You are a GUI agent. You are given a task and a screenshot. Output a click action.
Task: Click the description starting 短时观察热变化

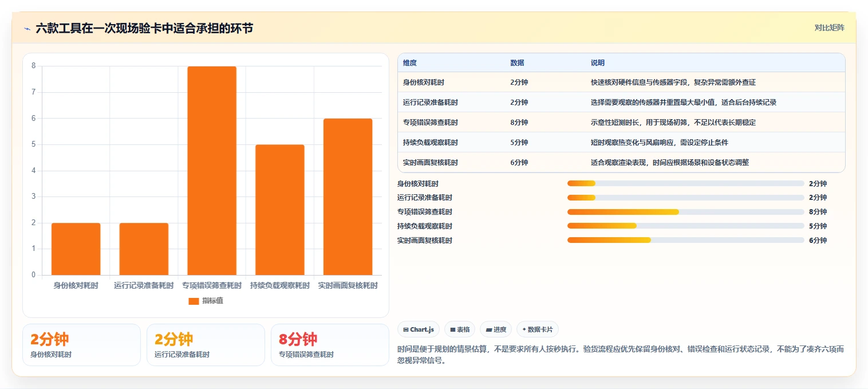660,143
